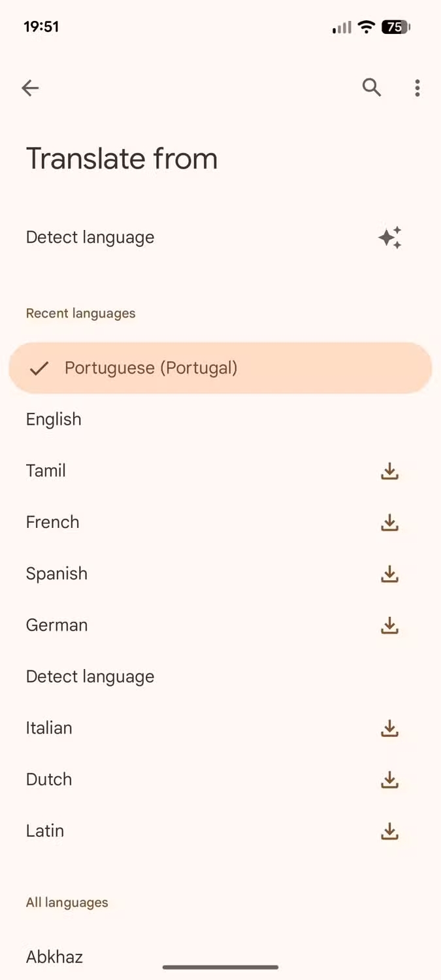441x980 pixels.
Task: Tap the back arrow
Action: (x=30, y=88)
